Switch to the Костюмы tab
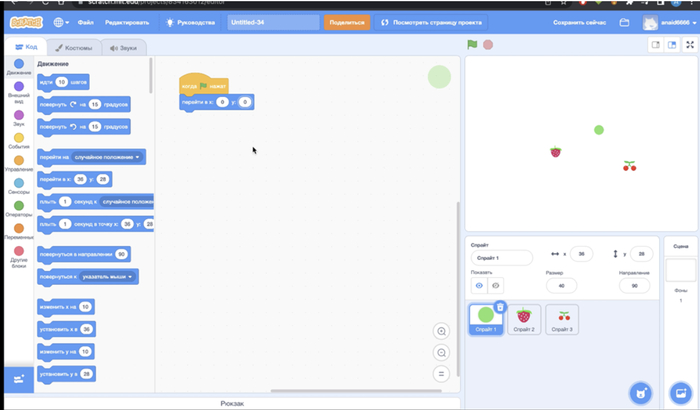 coord(74,47)
